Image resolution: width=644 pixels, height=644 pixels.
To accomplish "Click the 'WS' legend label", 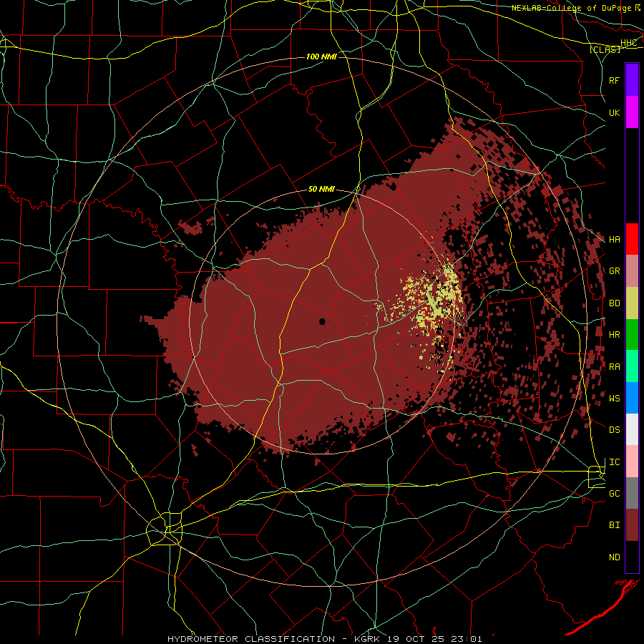I will [x=615, y=399].
